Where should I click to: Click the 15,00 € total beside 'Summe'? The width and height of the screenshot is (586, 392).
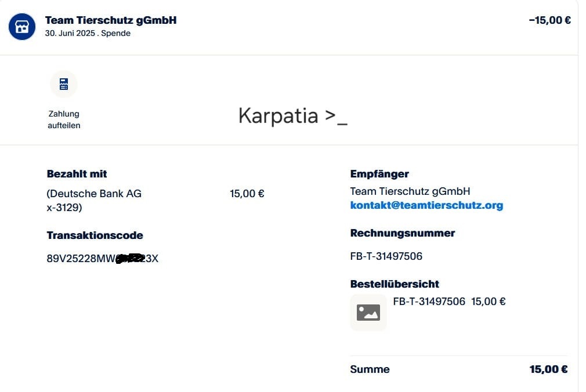pos(548,369)
